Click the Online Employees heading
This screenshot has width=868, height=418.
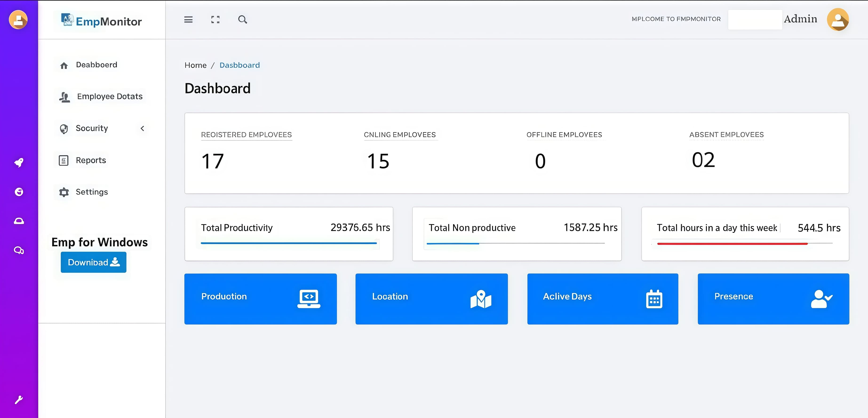400,135
